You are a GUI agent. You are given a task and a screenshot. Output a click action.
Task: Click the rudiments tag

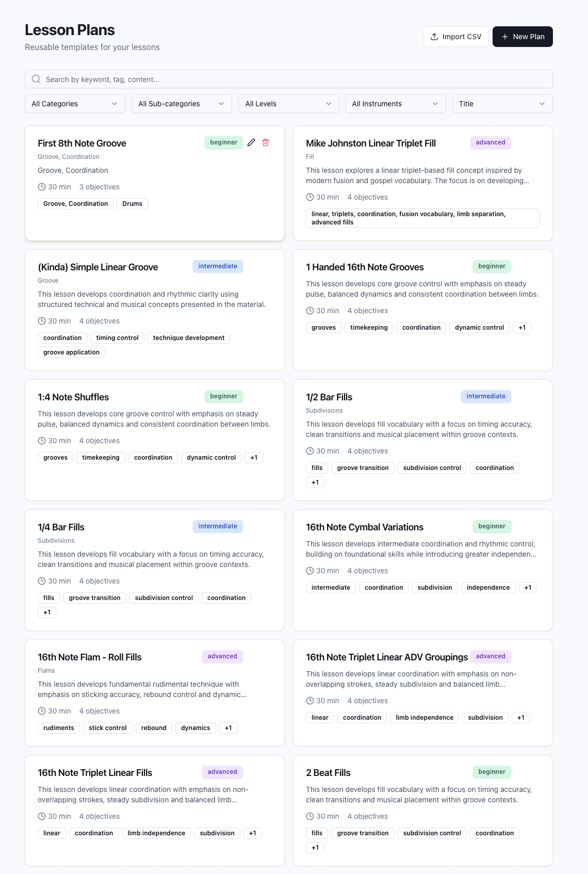tap(59, 728)
